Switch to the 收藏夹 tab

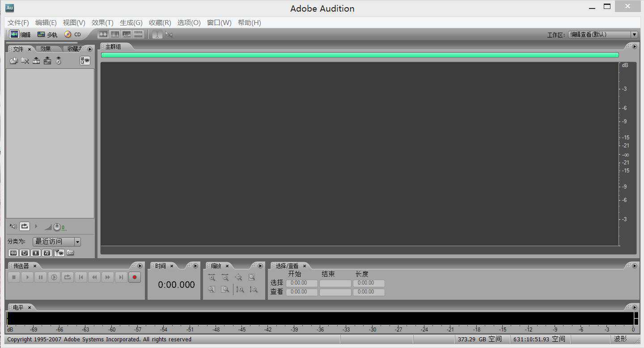tap(74, 49)
